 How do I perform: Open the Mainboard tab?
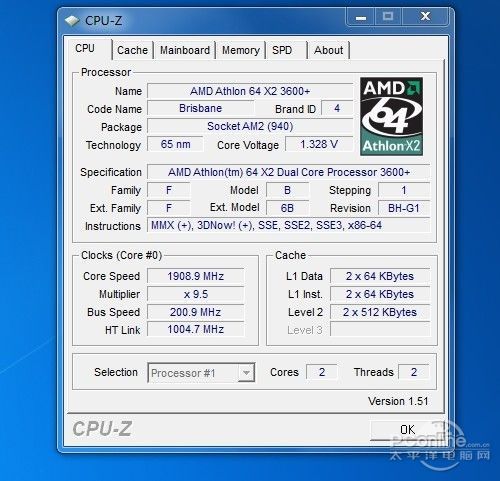pyautogui.click(x=185, y=50)
